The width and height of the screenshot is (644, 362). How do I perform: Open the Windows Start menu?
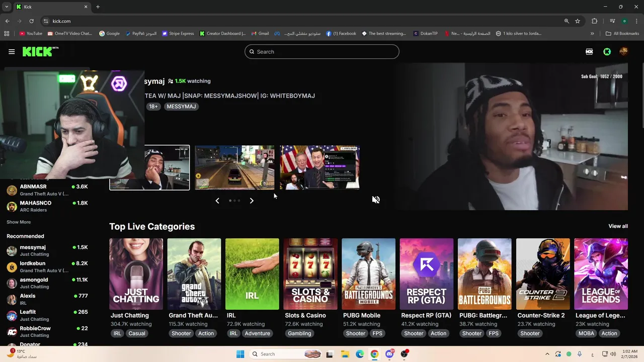(x=240, y=354)
